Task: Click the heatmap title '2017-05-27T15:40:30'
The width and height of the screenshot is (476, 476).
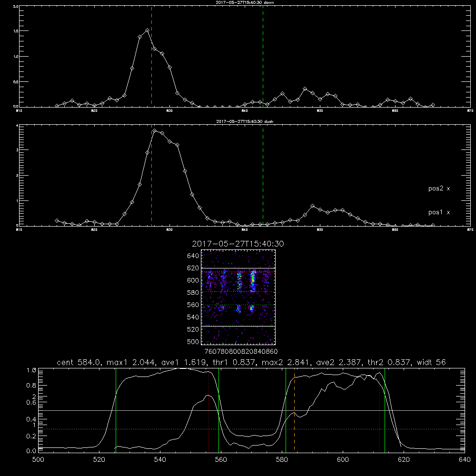Action: pos(238,244)
